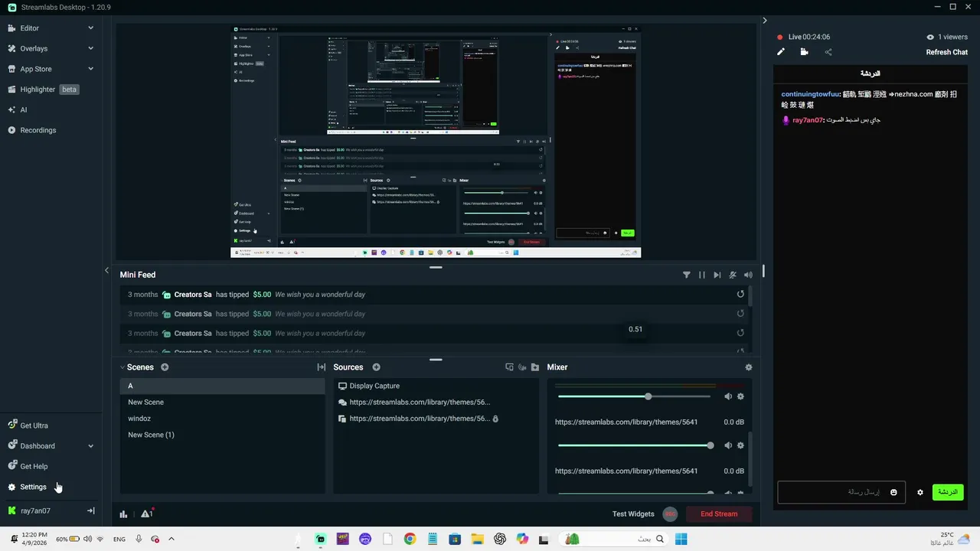Open the scene transitions icon
The image size is (980, 551).
tap(322, 367)
